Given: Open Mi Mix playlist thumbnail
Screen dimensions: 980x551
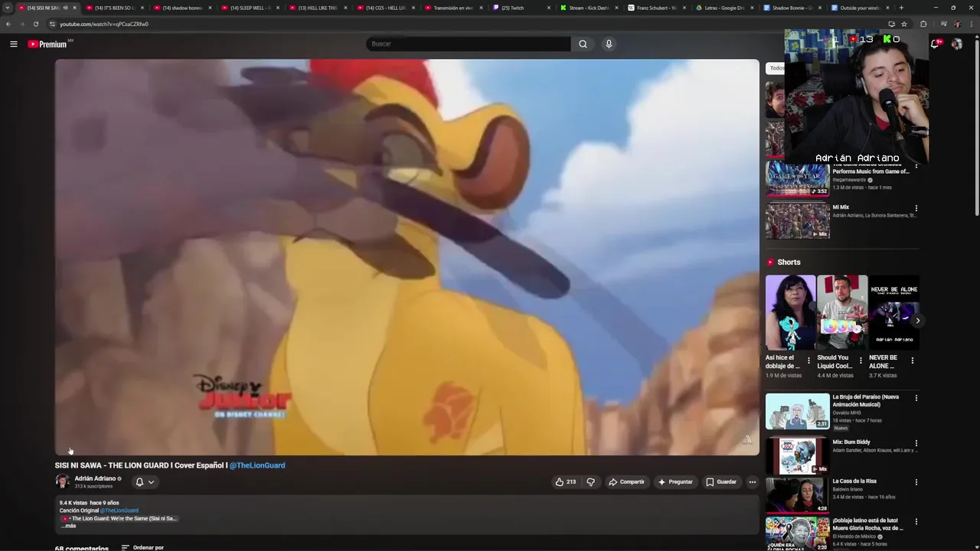Looking at the screenshot, I should [x=797, y=220].
